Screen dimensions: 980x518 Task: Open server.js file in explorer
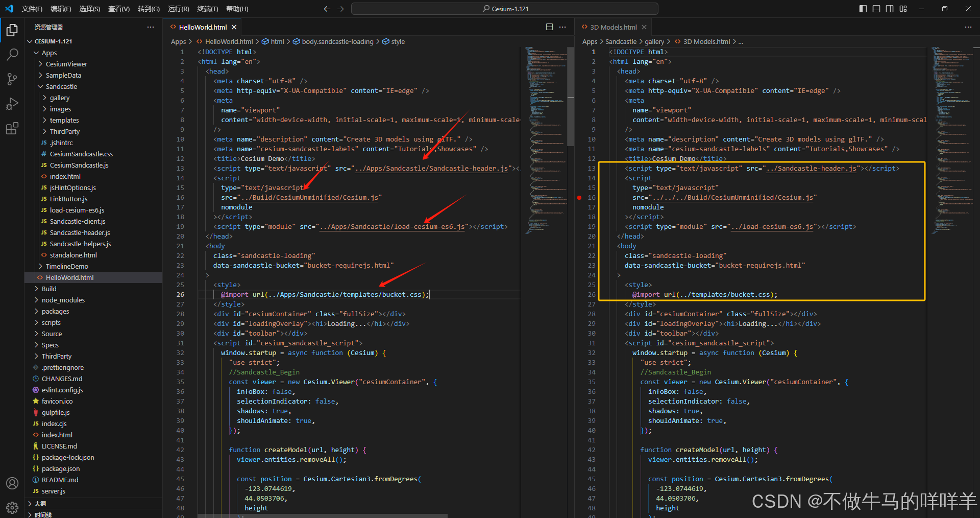94,491
